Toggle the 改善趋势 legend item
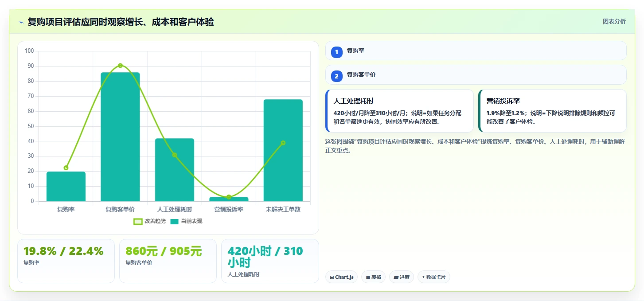 pyautogui.click(x=150, y=221)
